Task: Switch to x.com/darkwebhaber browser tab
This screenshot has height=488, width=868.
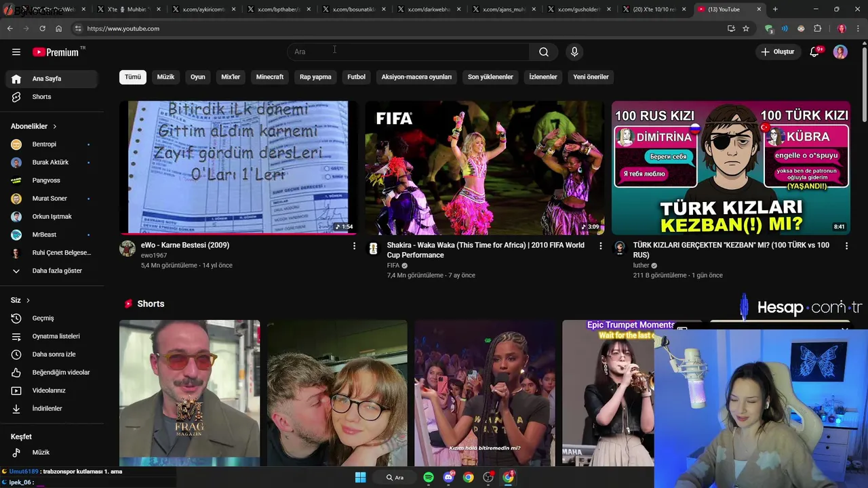Action: (x=429, y=9)
